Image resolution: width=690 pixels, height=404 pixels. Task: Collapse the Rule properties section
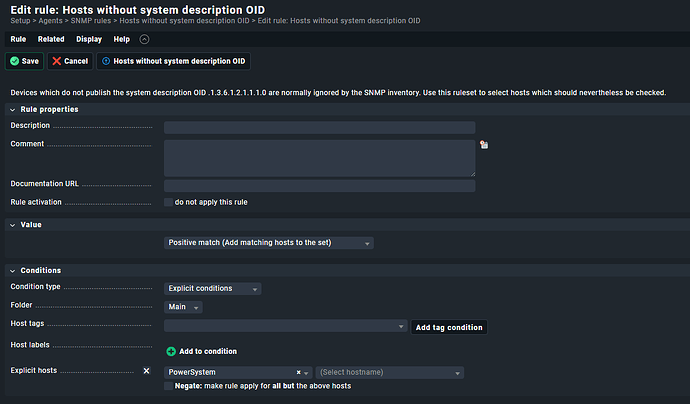pyautogui.click(x=14, y=109)
